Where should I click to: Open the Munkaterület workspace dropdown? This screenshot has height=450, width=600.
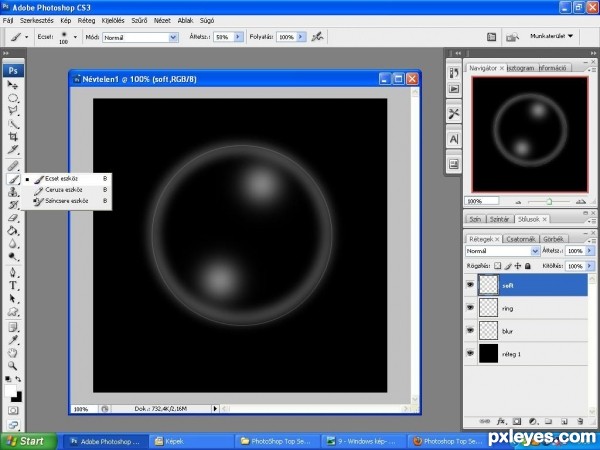click(551, 36)
